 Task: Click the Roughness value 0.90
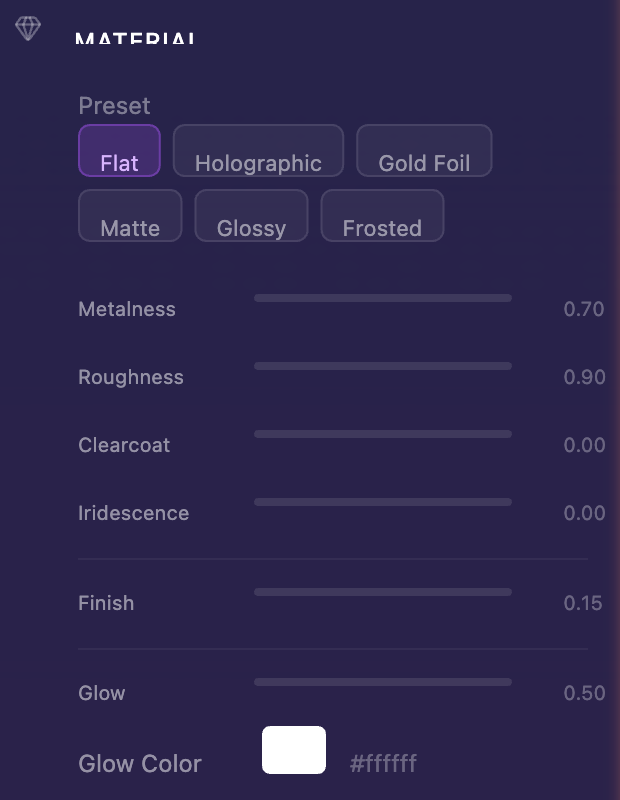click(584, 377)
